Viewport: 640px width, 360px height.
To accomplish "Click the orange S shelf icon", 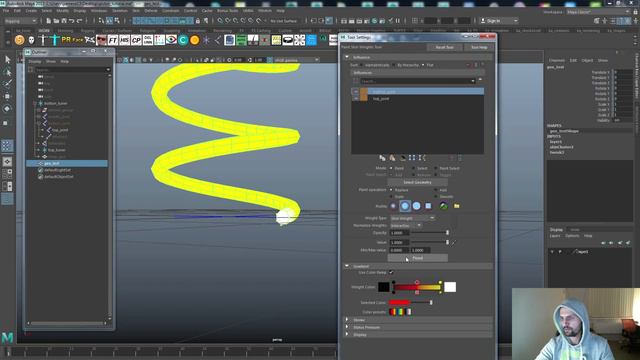I will (19, 40).
